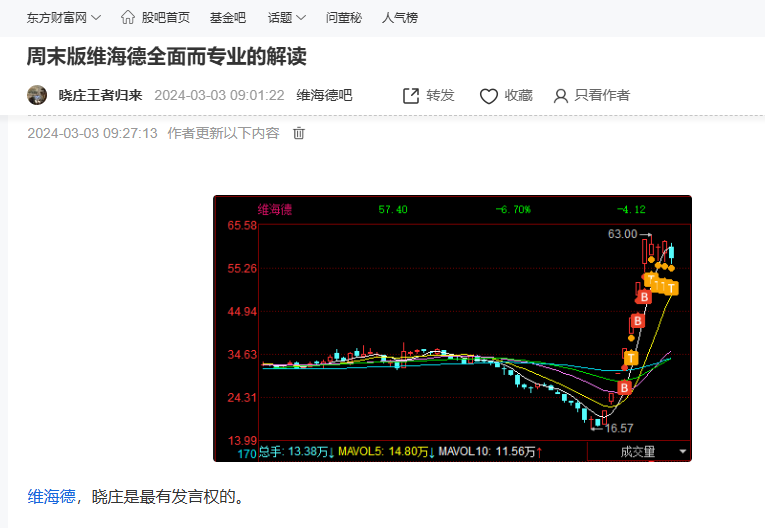Screen dimensions: 765x528
Task: Click the trash icon beside 作者更新以下内容
Action: tap(299, 133)
